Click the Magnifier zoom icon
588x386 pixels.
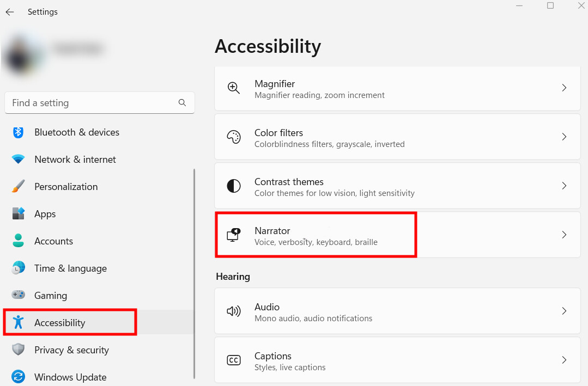(x=234, y=88)
